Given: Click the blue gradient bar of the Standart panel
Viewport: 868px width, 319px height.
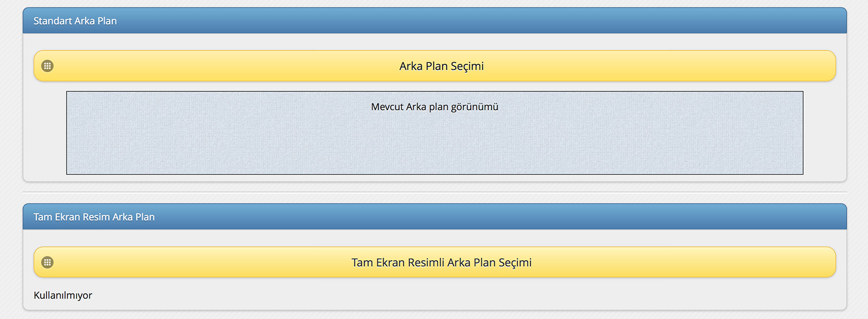Looking at the screenshot, I should [435, 21].
